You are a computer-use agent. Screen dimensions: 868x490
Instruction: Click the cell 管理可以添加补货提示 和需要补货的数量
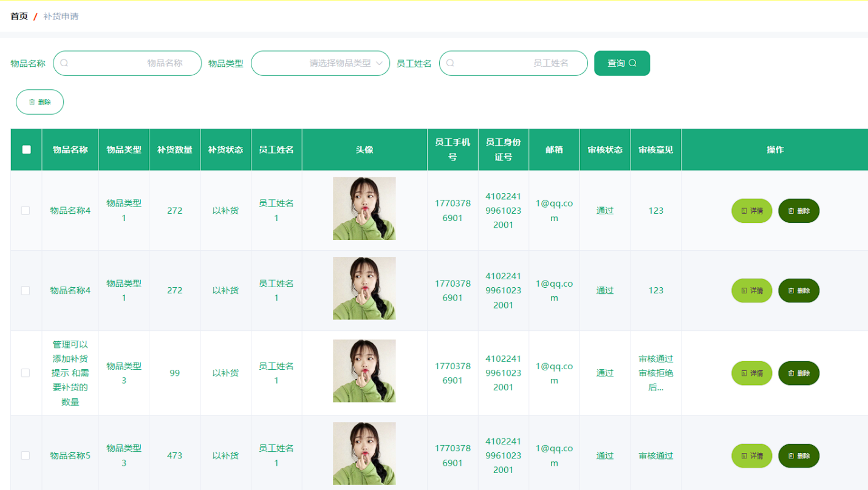tap(70, 373)
